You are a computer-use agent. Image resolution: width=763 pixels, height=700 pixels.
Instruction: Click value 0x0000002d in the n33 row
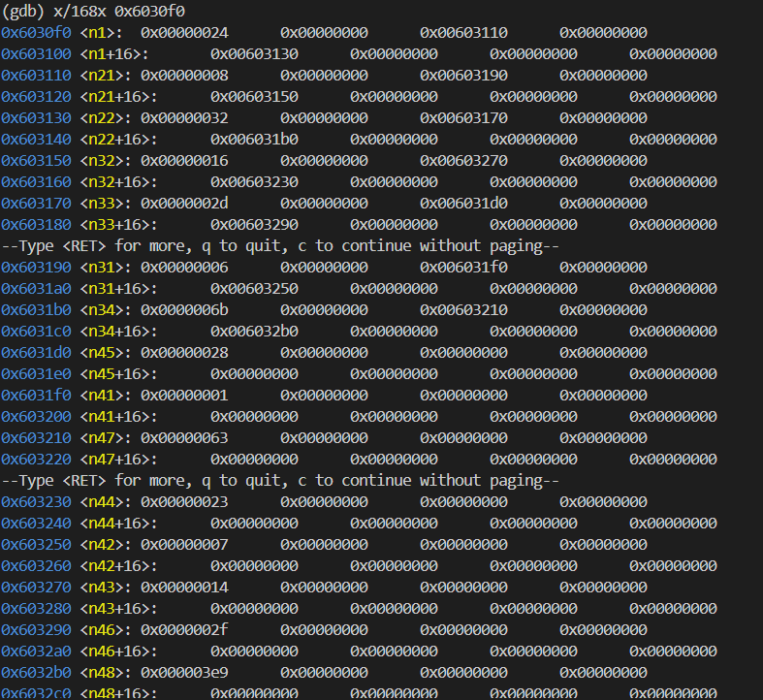click(184, 204)
